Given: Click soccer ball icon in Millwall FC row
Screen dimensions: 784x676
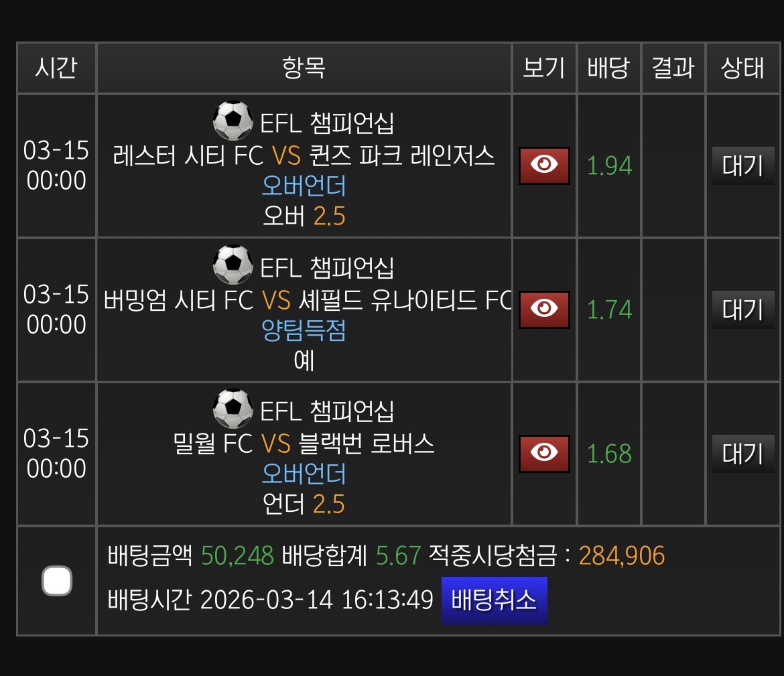Looking at the screenshot, I should [233, 409].
